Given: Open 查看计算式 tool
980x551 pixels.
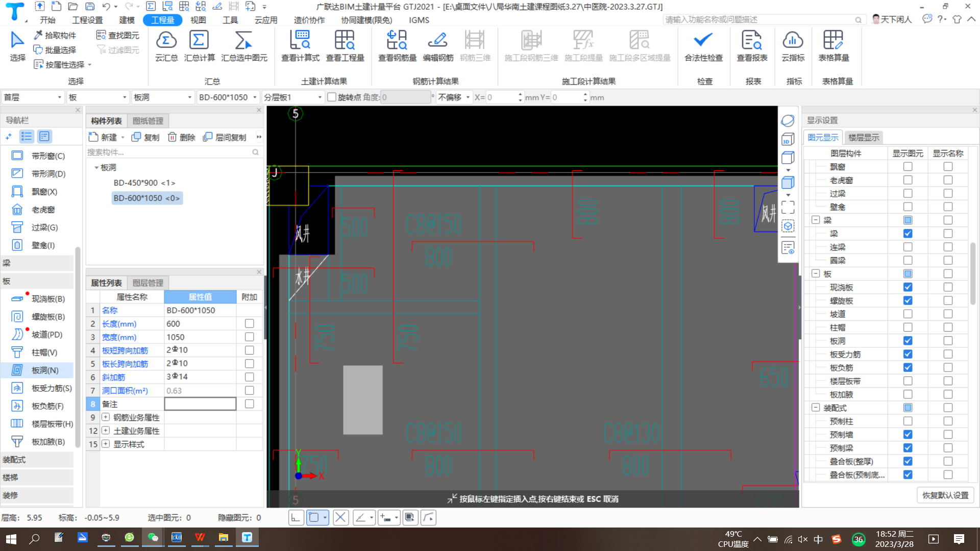Looking at the screenshot, I should [300, 46].
